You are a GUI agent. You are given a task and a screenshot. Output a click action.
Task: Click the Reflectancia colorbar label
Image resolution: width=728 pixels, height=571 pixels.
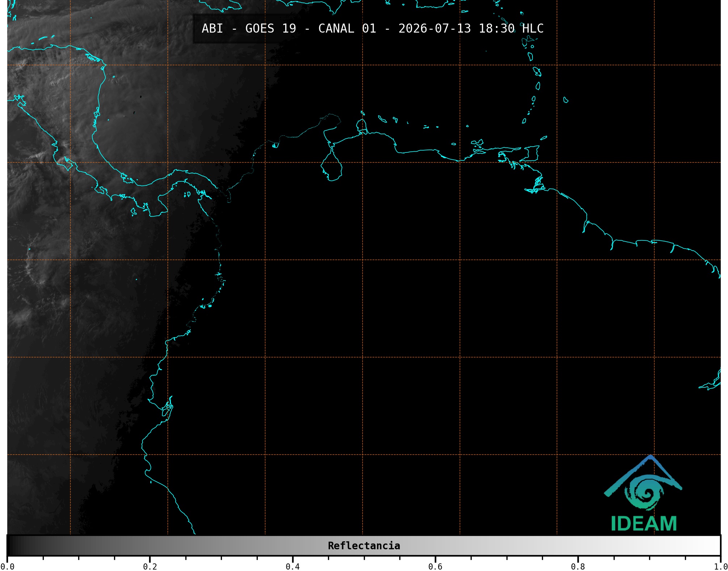click(x=364, y=546)
